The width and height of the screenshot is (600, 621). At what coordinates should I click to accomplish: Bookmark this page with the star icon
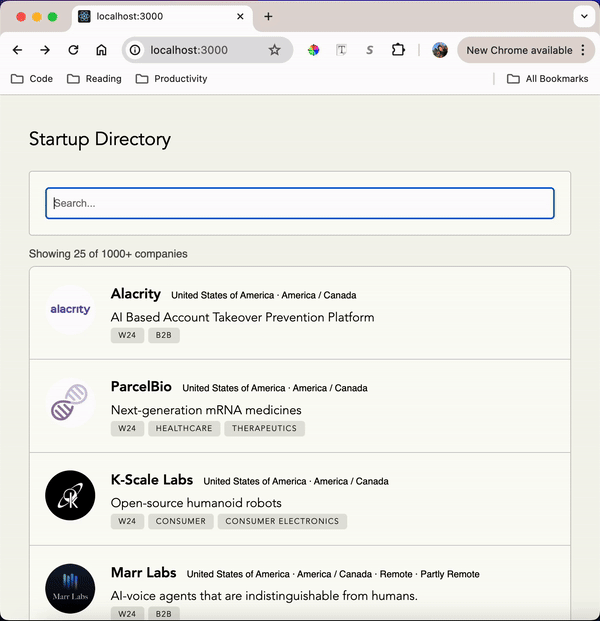274,50
